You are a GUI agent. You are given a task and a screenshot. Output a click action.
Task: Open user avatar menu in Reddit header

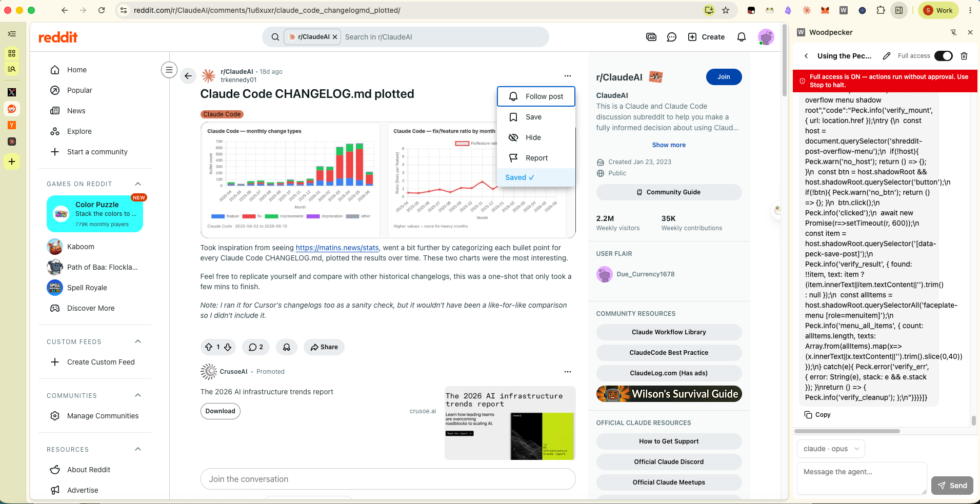(x=766, y=37)
